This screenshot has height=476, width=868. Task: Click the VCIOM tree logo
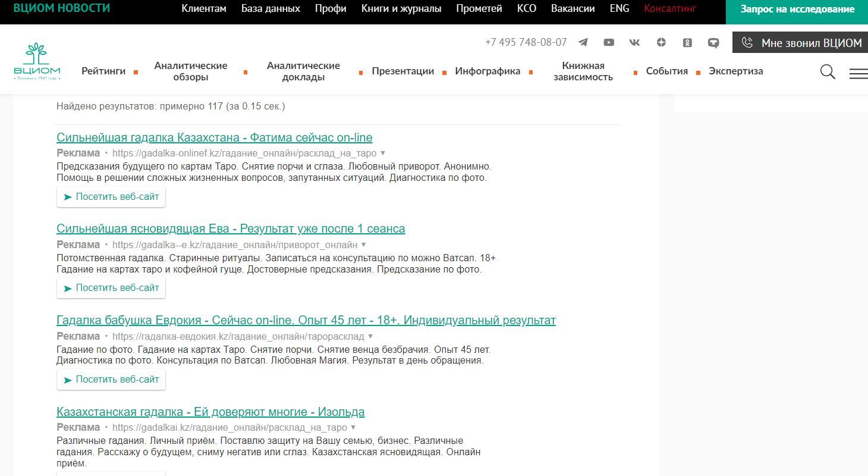pyautogui.click(x=36, y=61)
